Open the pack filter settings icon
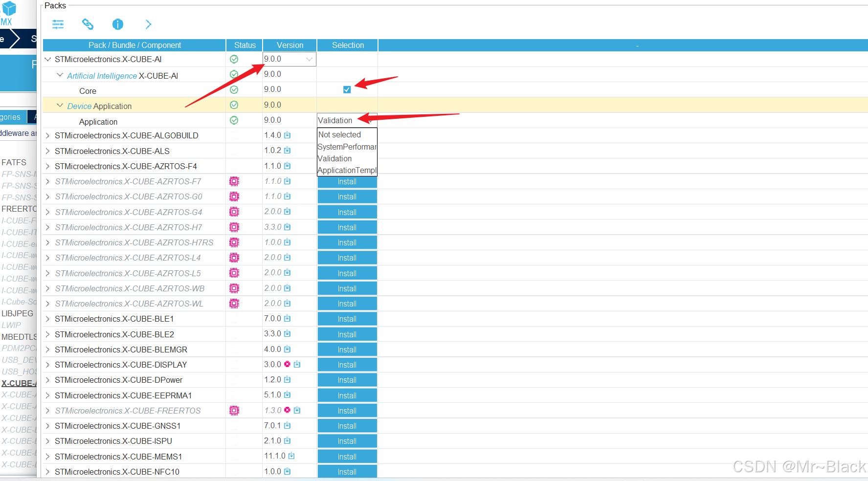This screenshot has height=481, width=868. [58, 24]
